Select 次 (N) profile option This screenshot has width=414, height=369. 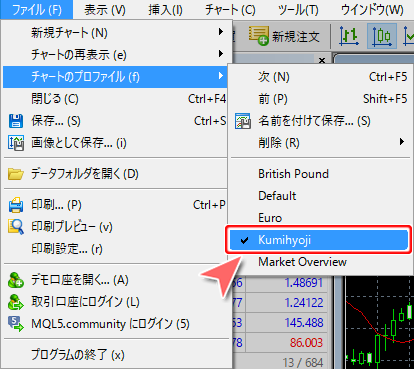point(320,77)
